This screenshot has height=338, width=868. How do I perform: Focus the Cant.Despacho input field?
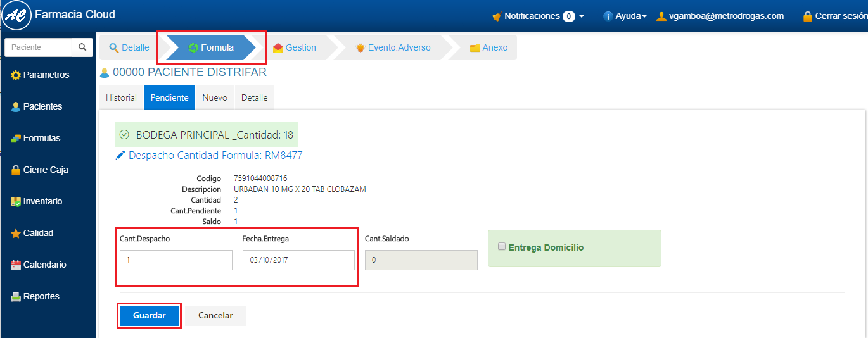[176, 260]
